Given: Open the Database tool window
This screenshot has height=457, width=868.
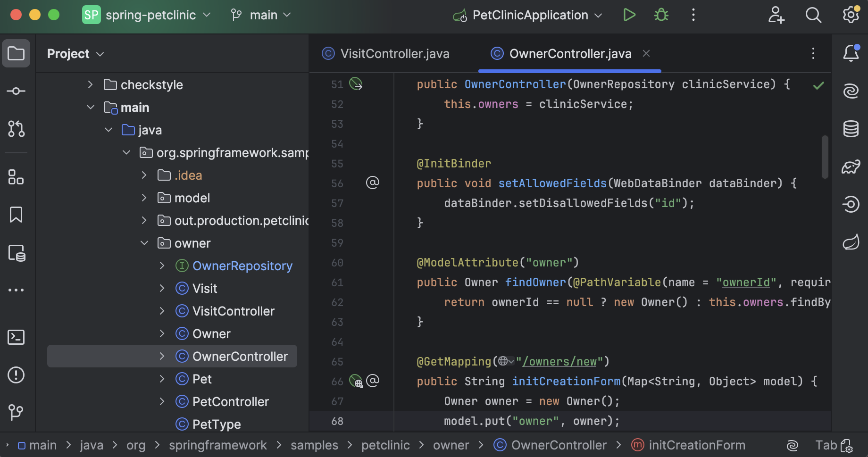Looking at the screenshot, I should 851,129.
